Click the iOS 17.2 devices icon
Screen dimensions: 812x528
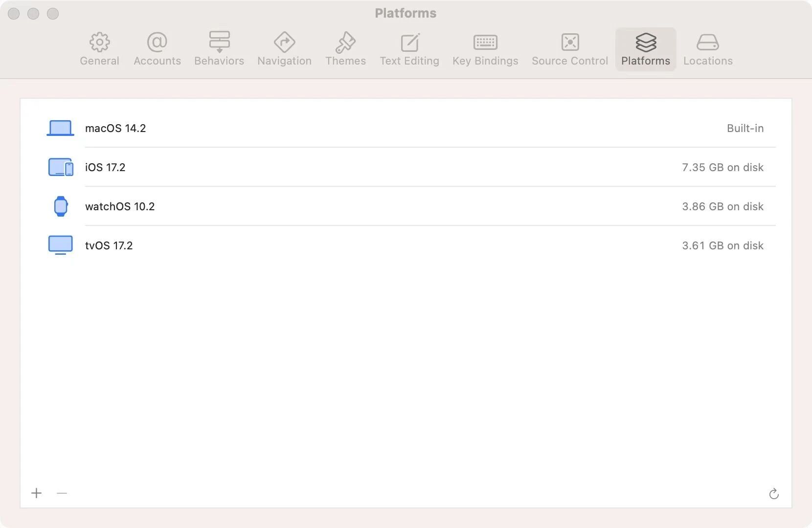[61, 167]
